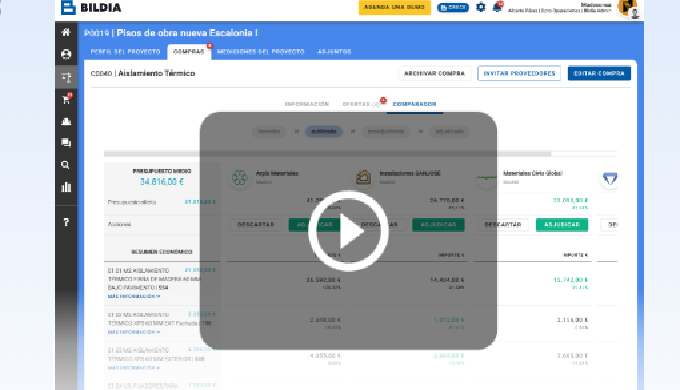Click the Materiales Civis Global supplier logo
Viewport: 680px width, 390px height.
coord(487,177)
